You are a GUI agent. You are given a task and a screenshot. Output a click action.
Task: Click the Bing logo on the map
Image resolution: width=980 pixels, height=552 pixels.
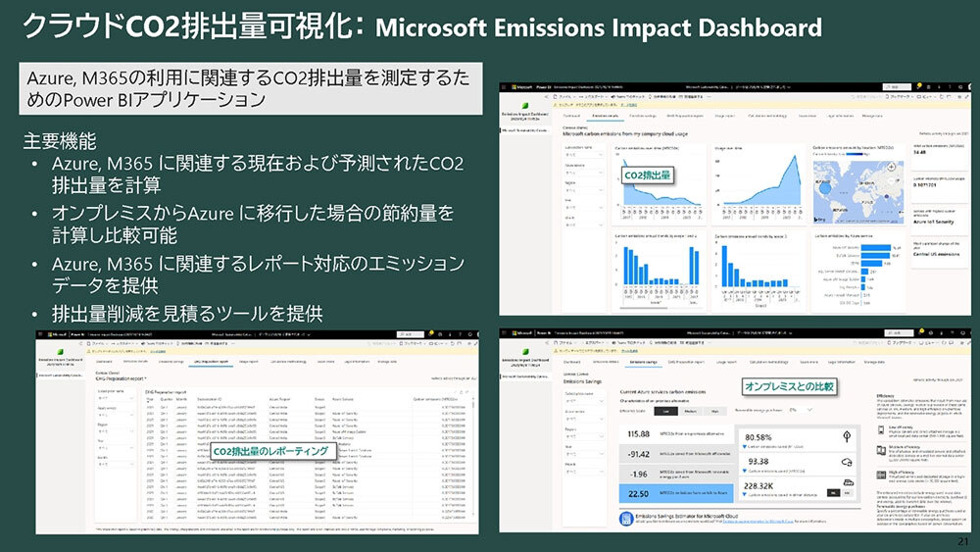820,220
